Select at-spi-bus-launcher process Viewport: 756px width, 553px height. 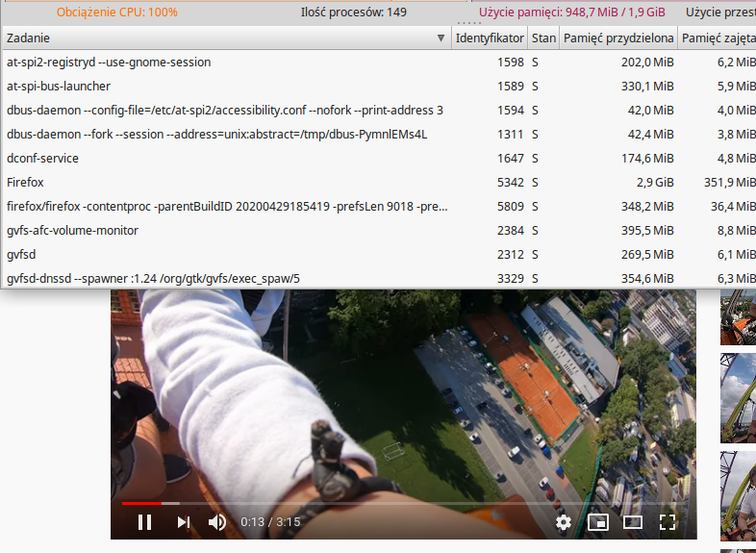coord(380,87)
